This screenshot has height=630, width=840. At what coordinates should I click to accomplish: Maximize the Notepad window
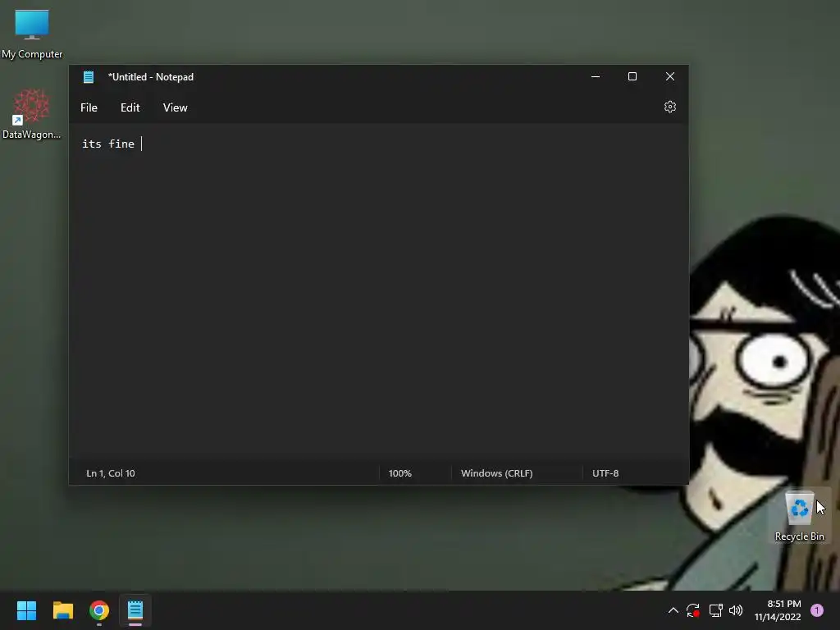[x=632, y=76]
